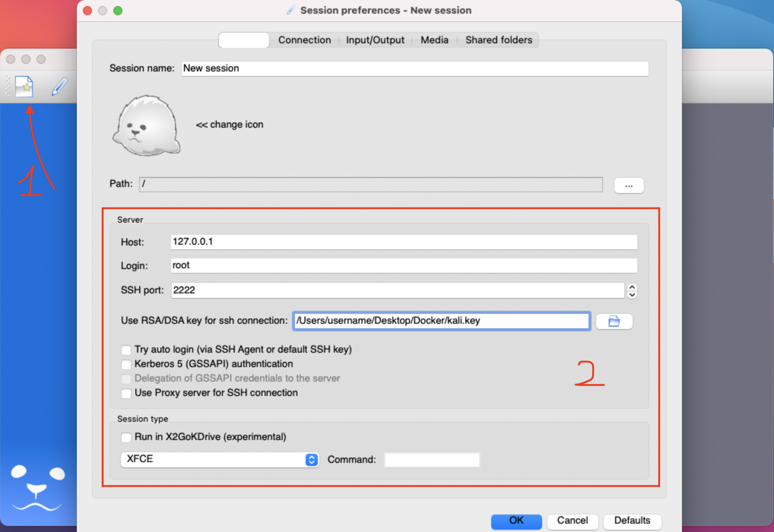
Task: Click the new session toolbar icon
Action: tap(24, 87)
